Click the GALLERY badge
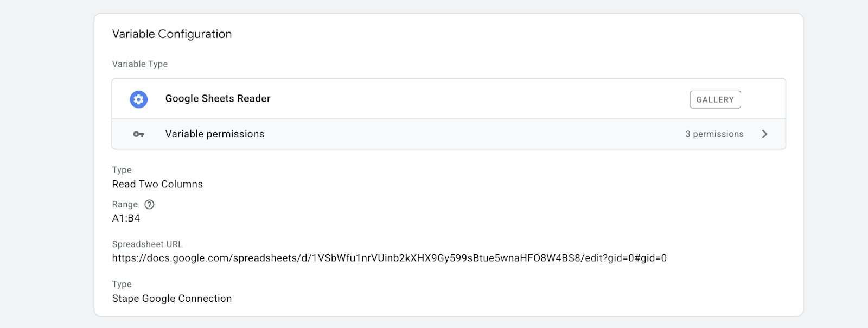This screenshot has height=328, width=868. pos(715,99)
